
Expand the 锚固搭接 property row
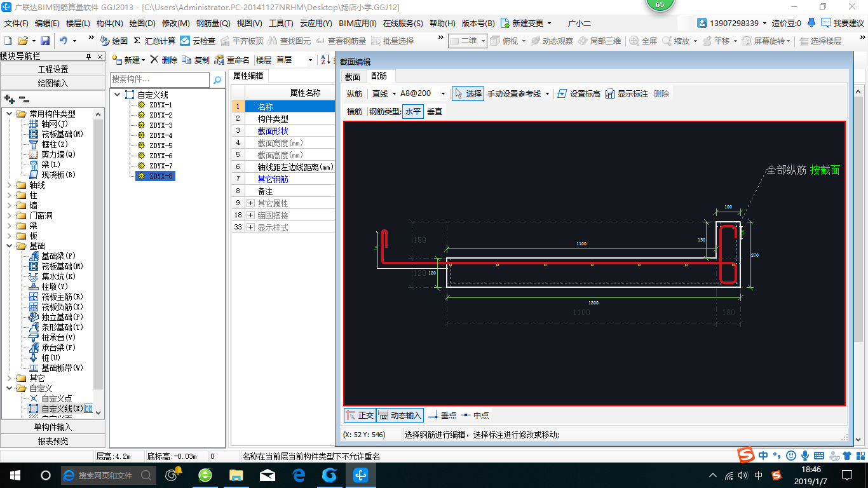[x=250, y=215]
